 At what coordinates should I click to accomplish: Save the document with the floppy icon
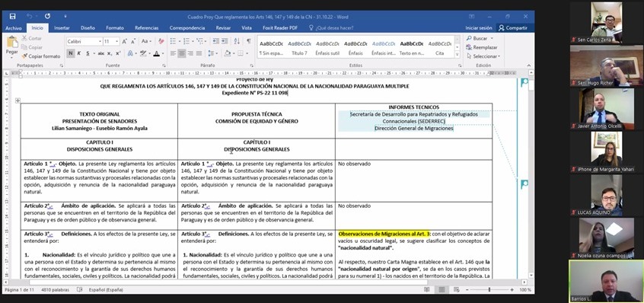click(x=12, y=17)
